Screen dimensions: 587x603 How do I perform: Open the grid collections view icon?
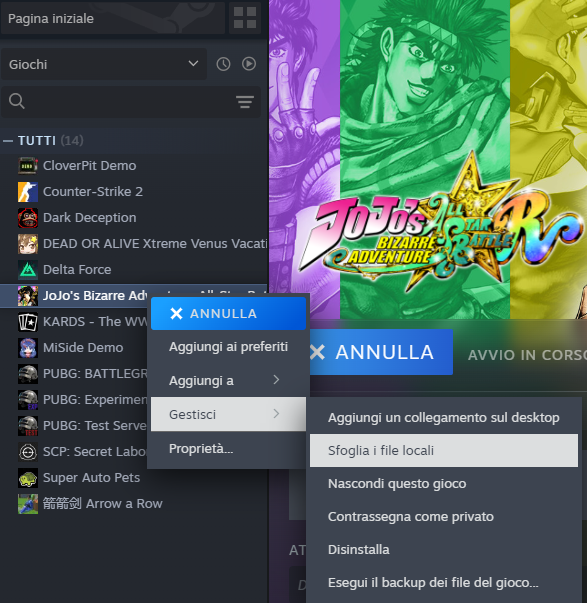click(245, 18)
